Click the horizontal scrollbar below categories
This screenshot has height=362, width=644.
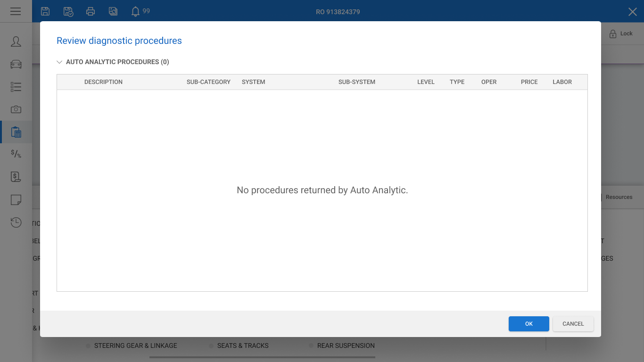click(262, 357)
